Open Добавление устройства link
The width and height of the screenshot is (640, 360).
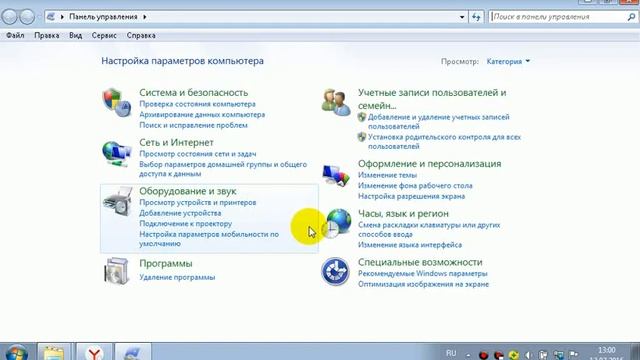(x=180, y=213)
